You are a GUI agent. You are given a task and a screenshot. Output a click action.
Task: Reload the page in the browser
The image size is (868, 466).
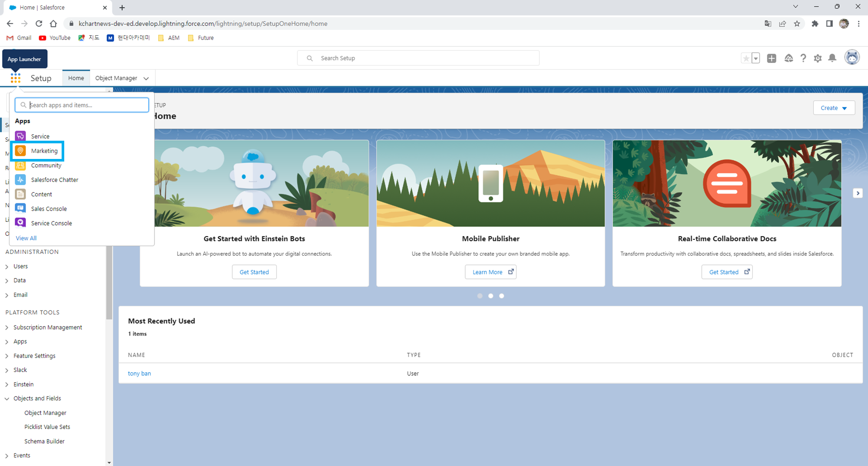tap(39, 23)
